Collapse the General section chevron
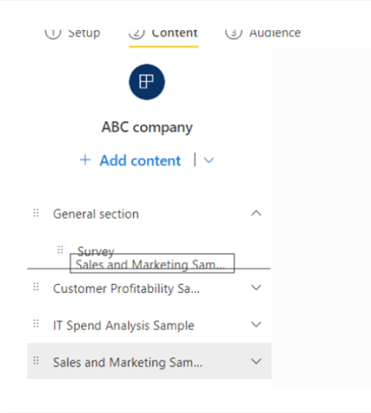Image resolution: width=371 pixels, height=413 pixels. [x=256, y=213]
